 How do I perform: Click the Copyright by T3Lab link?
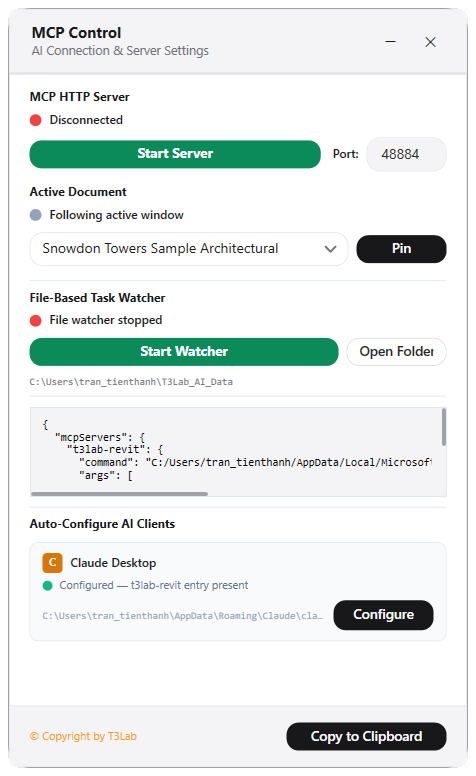(x=83, y=736)
